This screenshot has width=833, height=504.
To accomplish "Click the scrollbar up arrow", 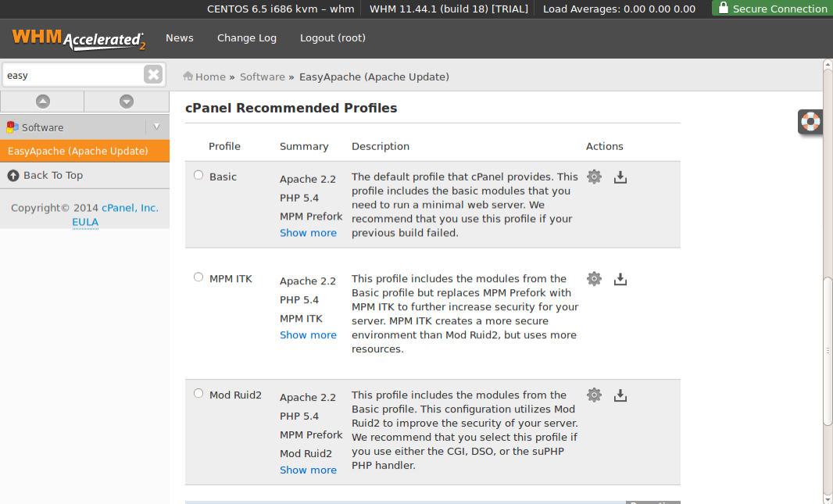I will (828, 64).
